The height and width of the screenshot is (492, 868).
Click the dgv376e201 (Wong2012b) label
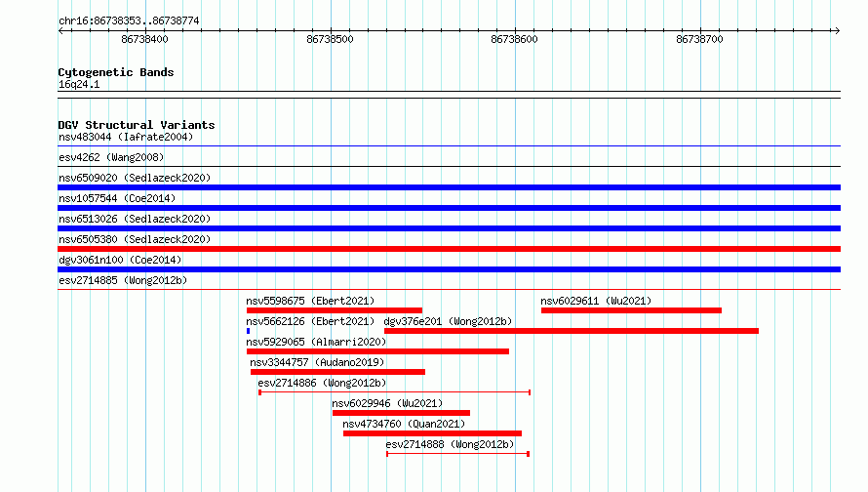448,321
